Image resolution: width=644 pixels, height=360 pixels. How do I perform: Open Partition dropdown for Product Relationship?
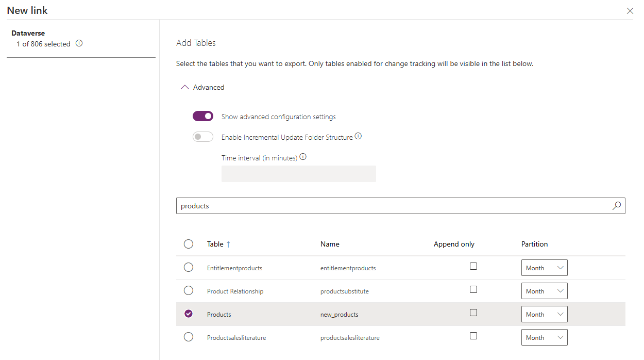tap(545, 291)
